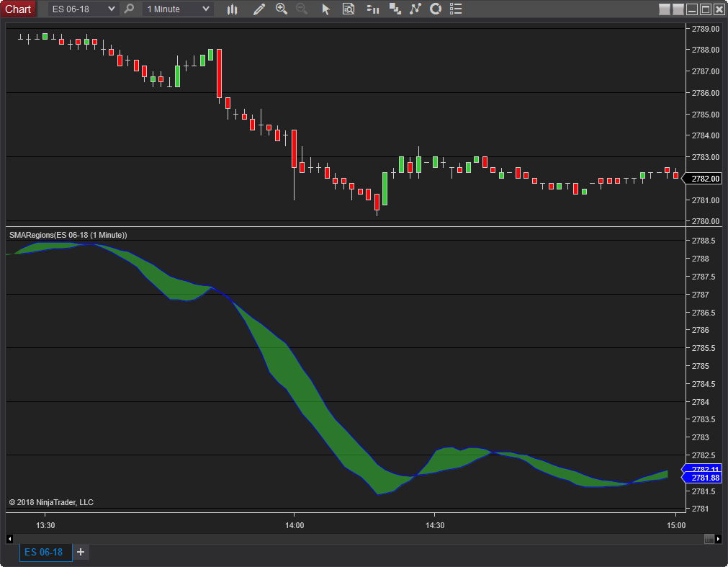The height and width of the screenshot is (567, 728).
Task: Open the Indicators icon
Action: [x=415, y=9]
